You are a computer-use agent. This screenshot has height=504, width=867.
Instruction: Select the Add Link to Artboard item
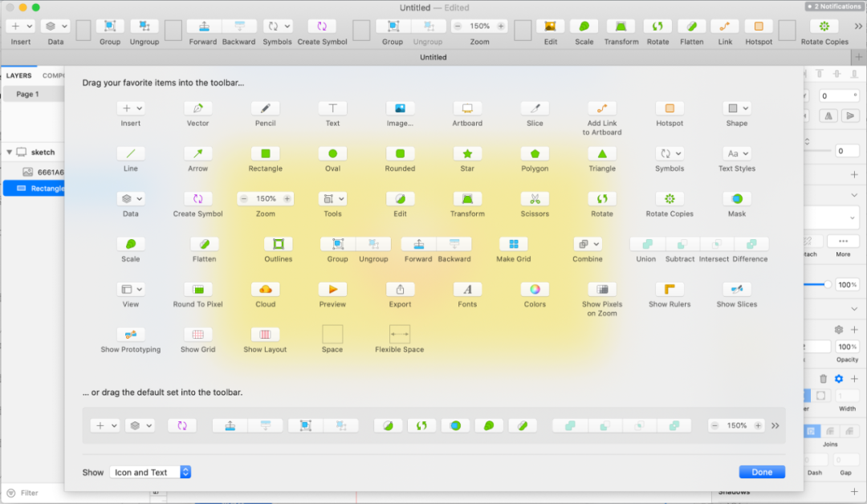tap(602, 108)
